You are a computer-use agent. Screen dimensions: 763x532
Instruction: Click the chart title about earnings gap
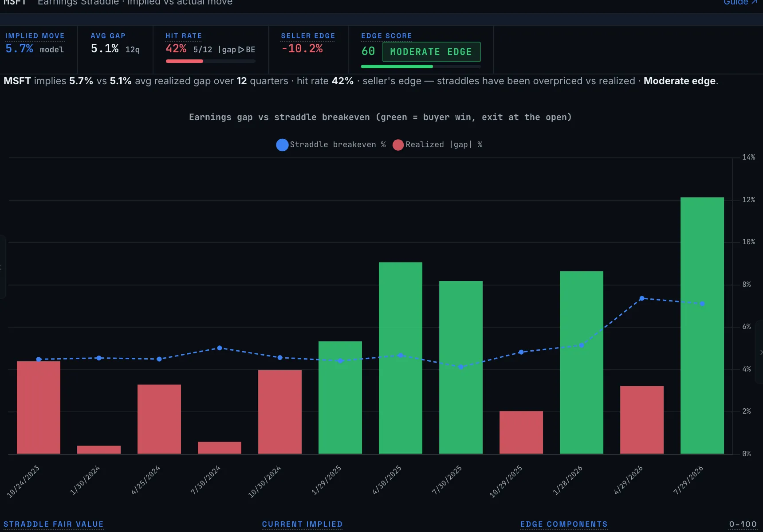tap(380, 117)
